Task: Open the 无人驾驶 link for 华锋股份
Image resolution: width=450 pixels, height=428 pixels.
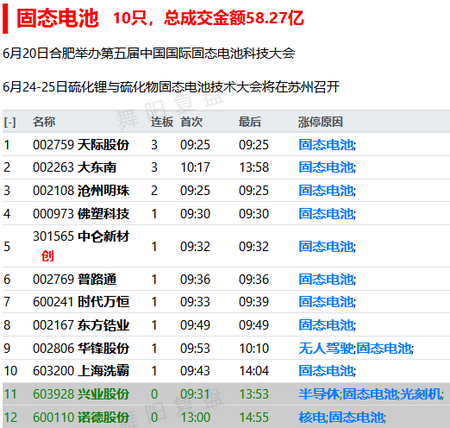Action: click(326, 348)
